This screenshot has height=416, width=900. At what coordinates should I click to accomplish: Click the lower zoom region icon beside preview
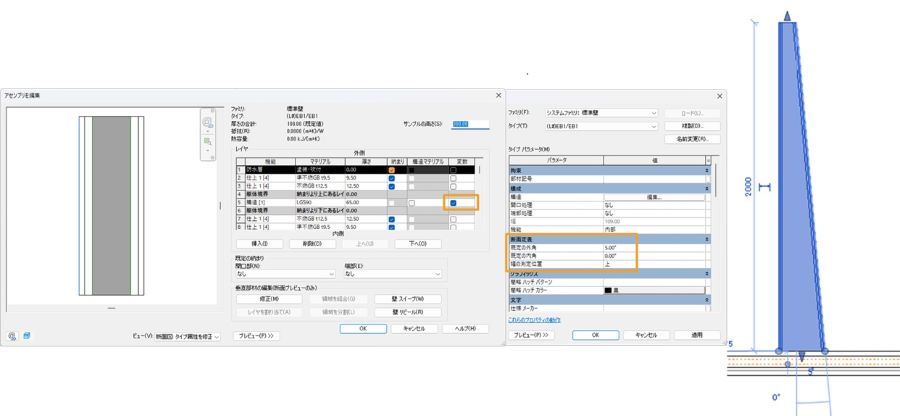pos(208,142)
